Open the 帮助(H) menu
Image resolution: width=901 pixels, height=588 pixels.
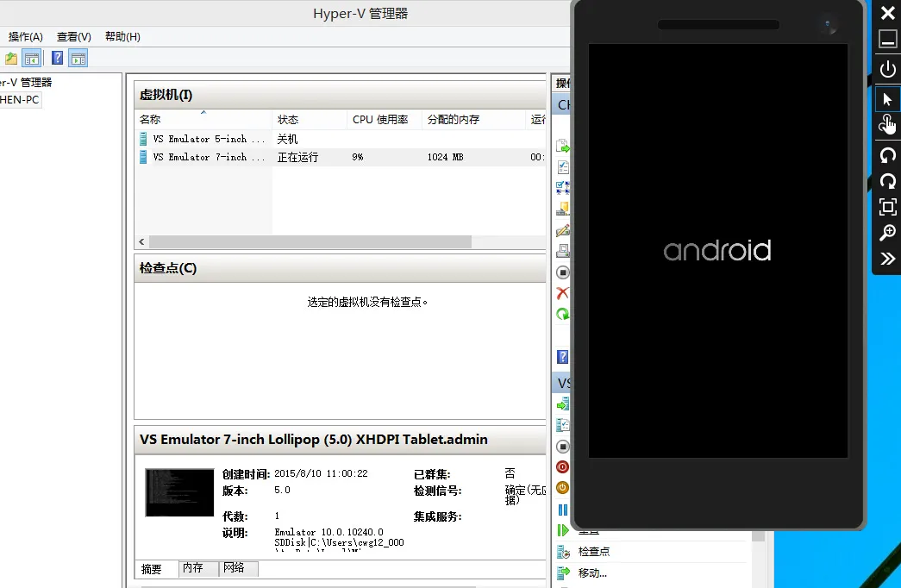[x=122, y=37]
